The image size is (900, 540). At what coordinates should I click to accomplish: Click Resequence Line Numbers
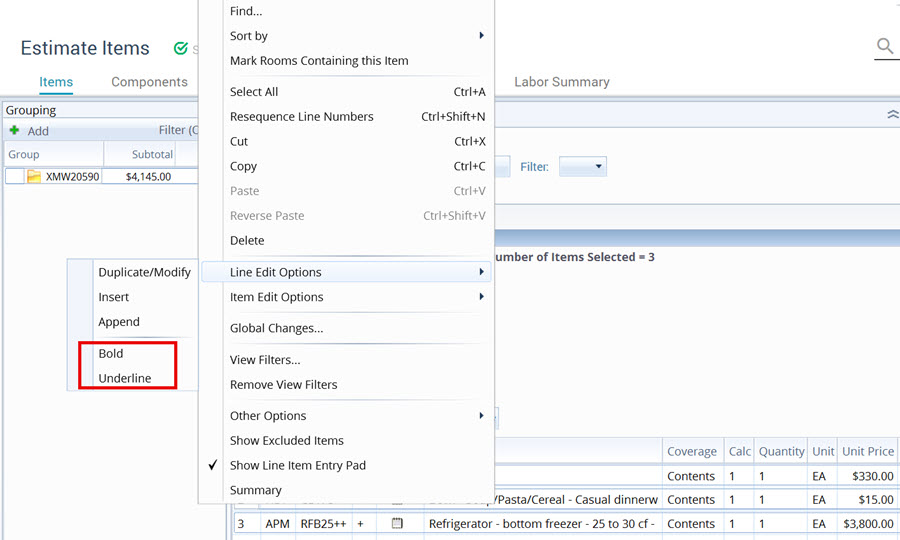(x=301, y=116)
